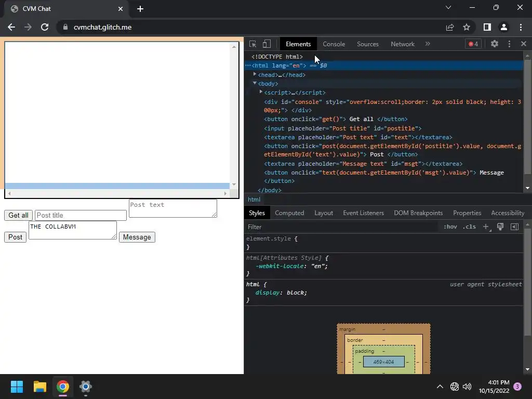Screen dimensions: 532x399
Task: Click console box vertical scroll down arrow
Action: 234,184
